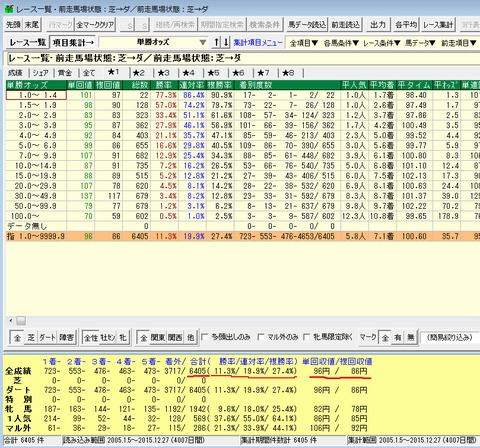Open the 各馬条件▼ dropdown

point(341,43)
